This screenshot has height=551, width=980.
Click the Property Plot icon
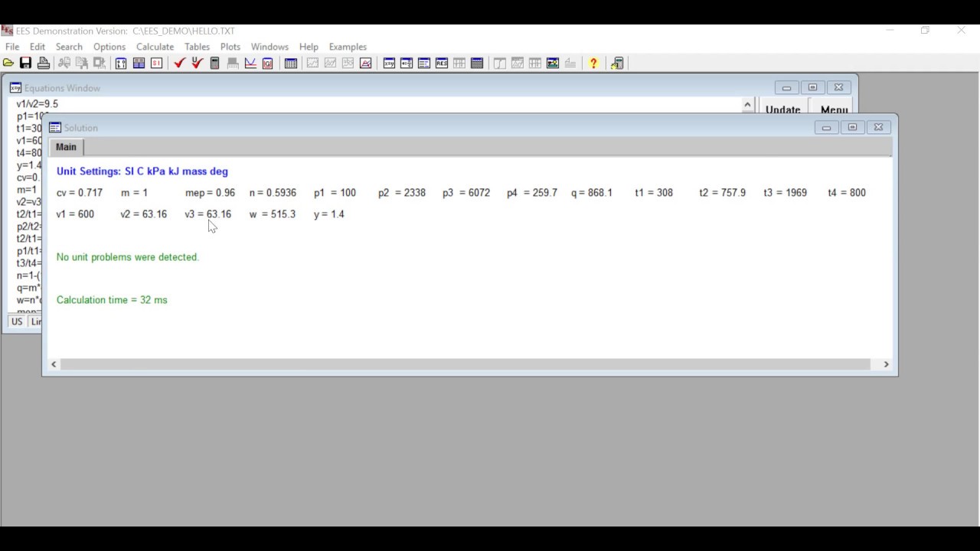coord(365,63)
